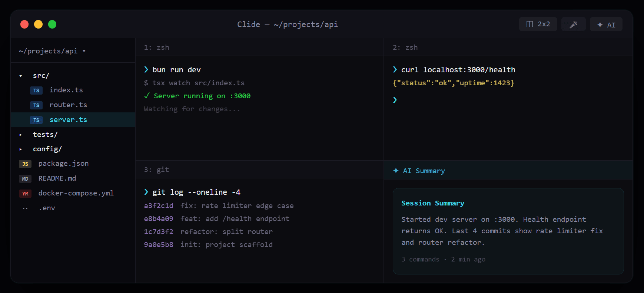The height and width of the screenshot is (293, 644).
Task: Click '3 commands · 2 min ago' footer
Action: pos(443,259)
